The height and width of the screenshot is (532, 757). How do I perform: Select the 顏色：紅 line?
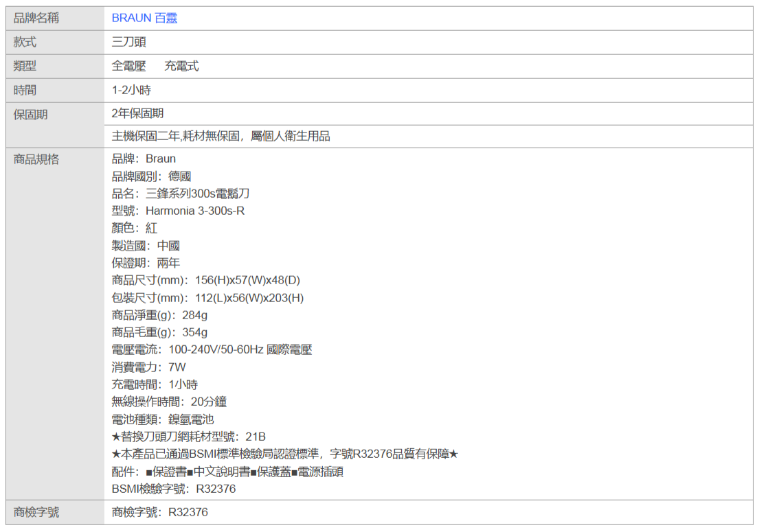(x=134, y=228)
